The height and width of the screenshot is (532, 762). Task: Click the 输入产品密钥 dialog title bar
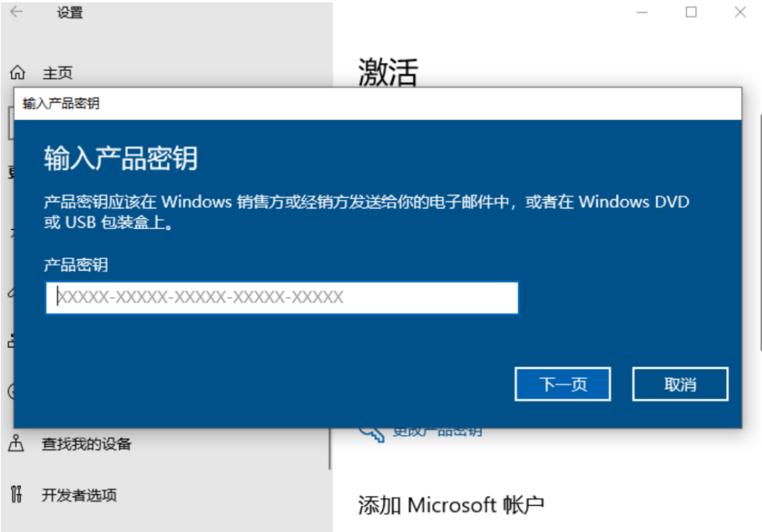[x=378, y=104]
